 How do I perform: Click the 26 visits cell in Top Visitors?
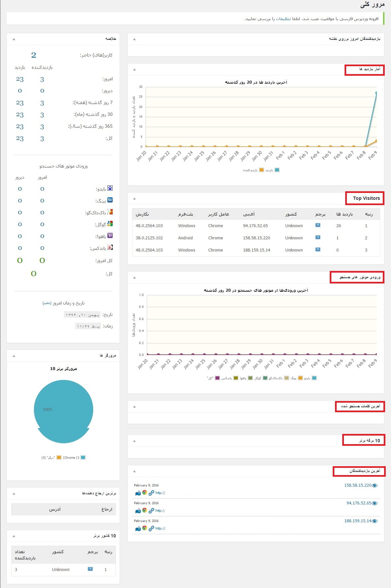point(339,226)
